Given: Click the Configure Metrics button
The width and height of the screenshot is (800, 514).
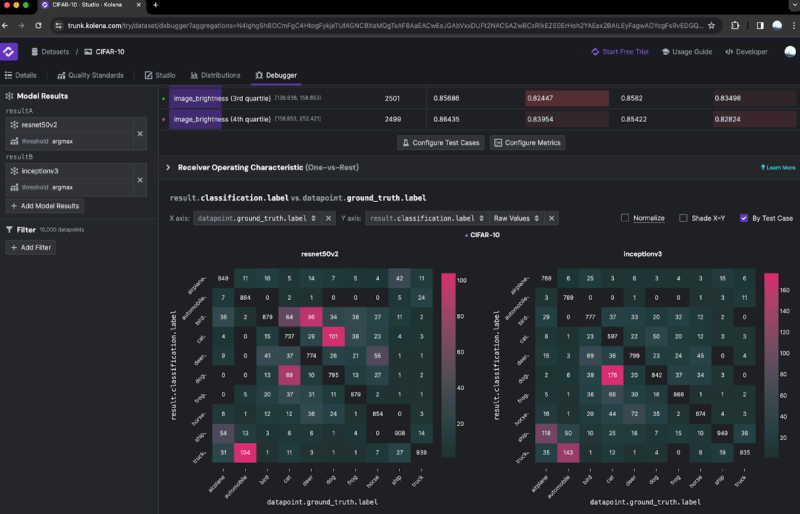Looking at the screenshot, I should tap(527, 143).
